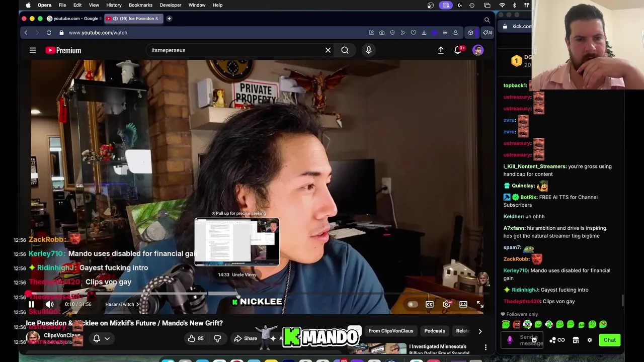This screenshot has width=644, height=362.
Task: Click the Opera address bar URL
Action: click(x=98, y=33)
